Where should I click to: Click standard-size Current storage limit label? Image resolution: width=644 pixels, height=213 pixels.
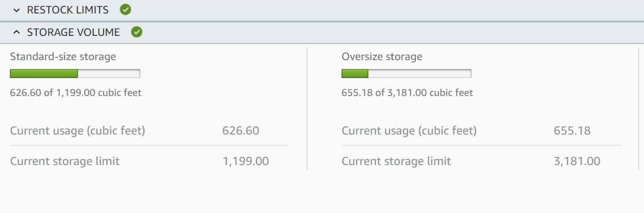(65, 161)
